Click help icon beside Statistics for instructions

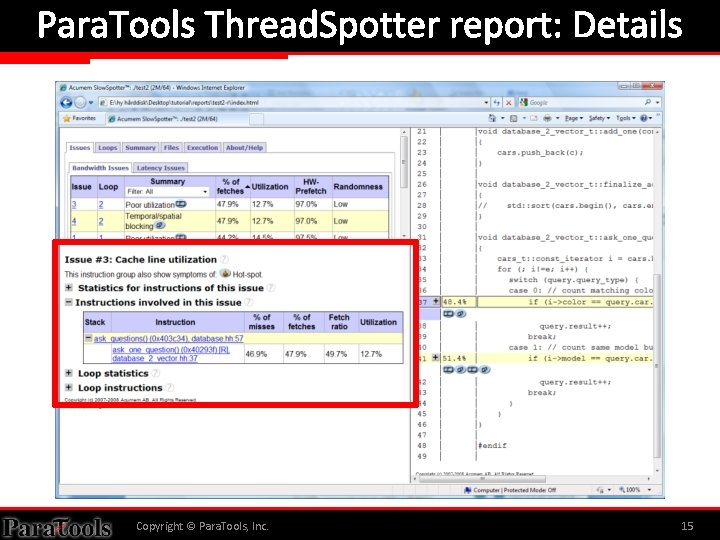(271, 288)
